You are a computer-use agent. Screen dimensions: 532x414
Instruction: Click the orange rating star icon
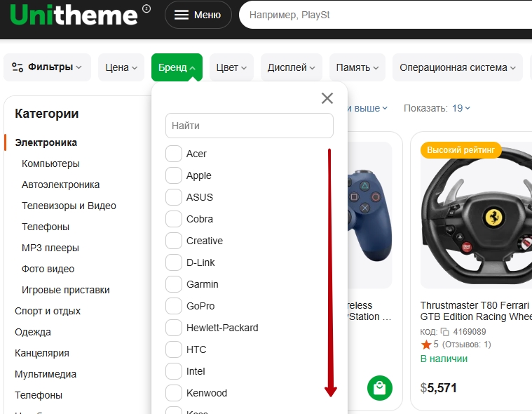(426, 345)
